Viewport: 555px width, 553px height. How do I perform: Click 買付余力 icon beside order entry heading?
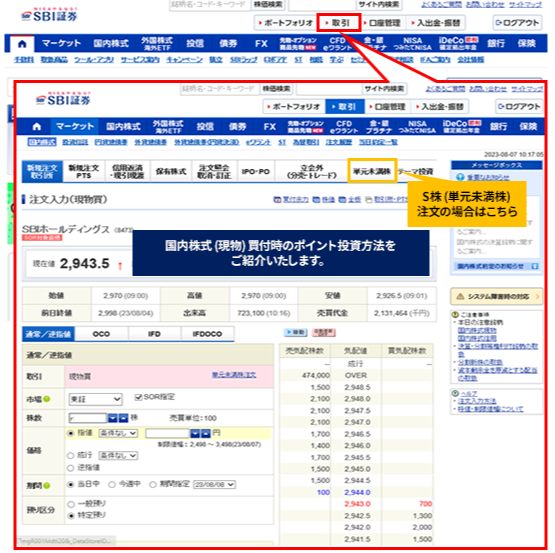277,200
